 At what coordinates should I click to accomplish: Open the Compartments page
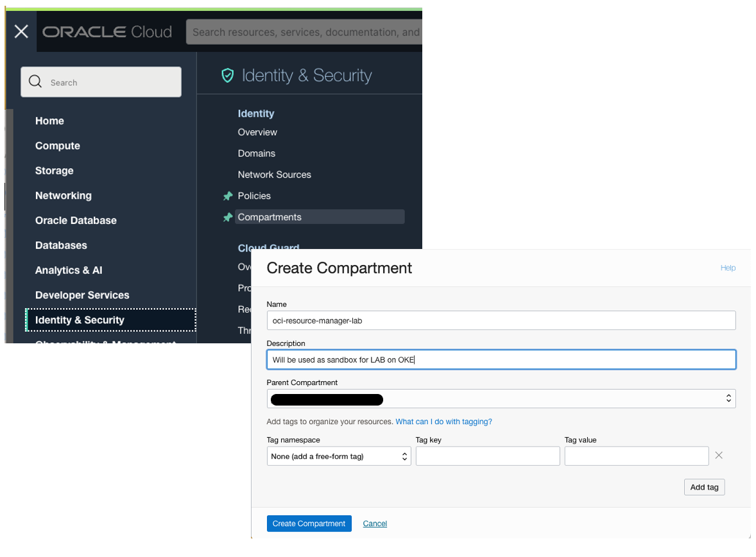[x=319, y=217]
